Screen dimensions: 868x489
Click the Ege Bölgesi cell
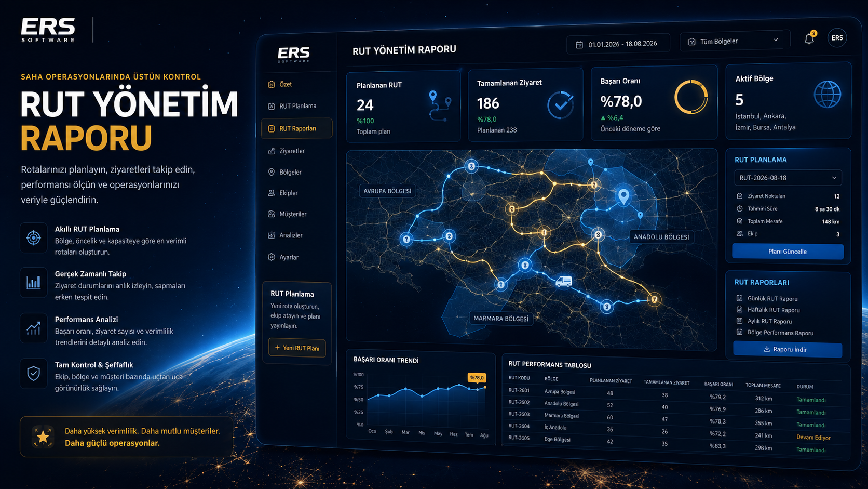pos(558,439)
